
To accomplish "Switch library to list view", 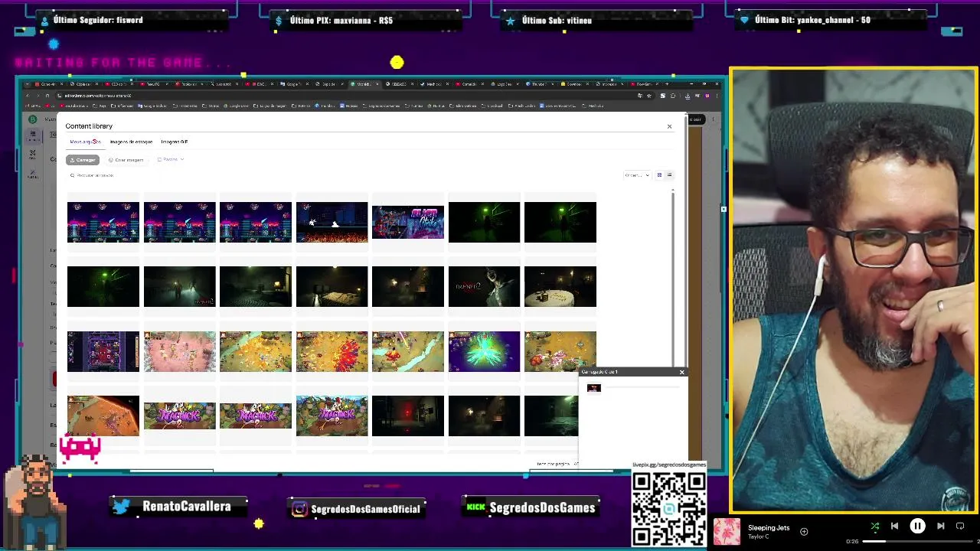I will [669, 175].
